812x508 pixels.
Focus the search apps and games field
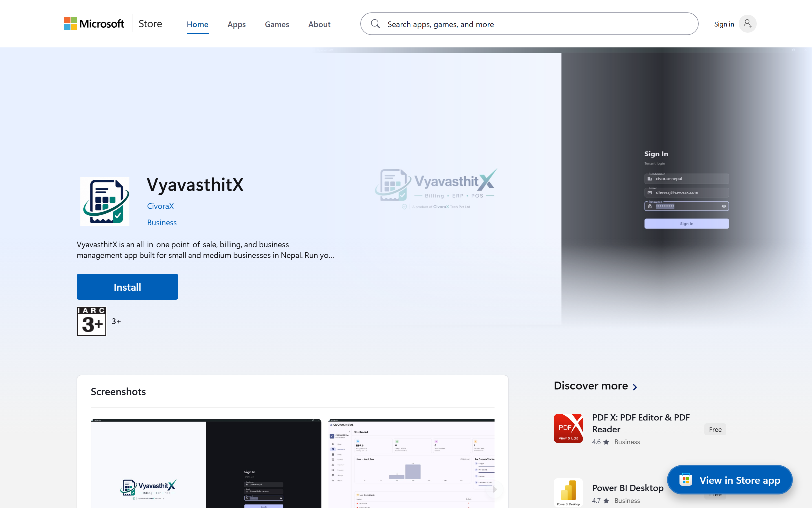[529, 24]
